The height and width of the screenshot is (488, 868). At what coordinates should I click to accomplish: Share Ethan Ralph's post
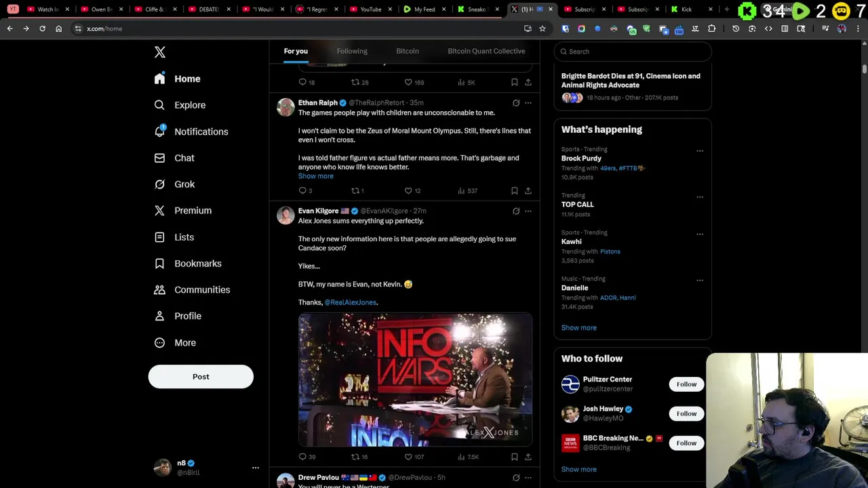[x=528, y=190]
